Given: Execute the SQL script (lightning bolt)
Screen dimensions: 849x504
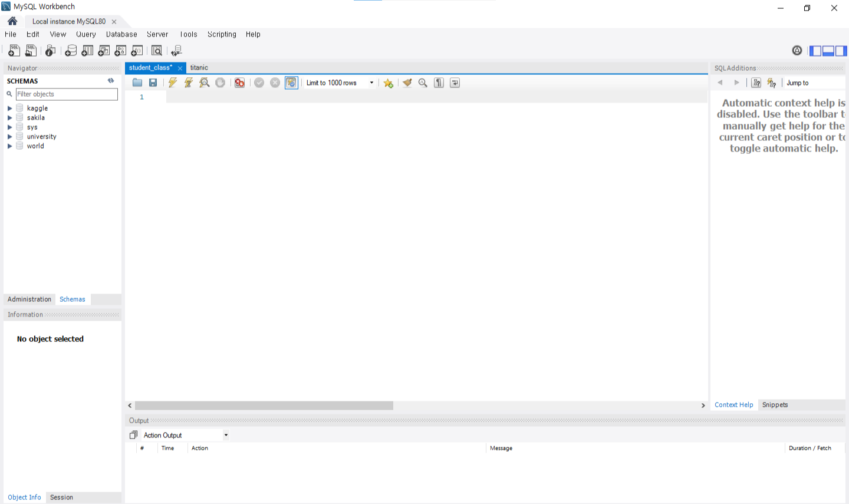Looking at the screenshot, I should (x=172, y=83).
